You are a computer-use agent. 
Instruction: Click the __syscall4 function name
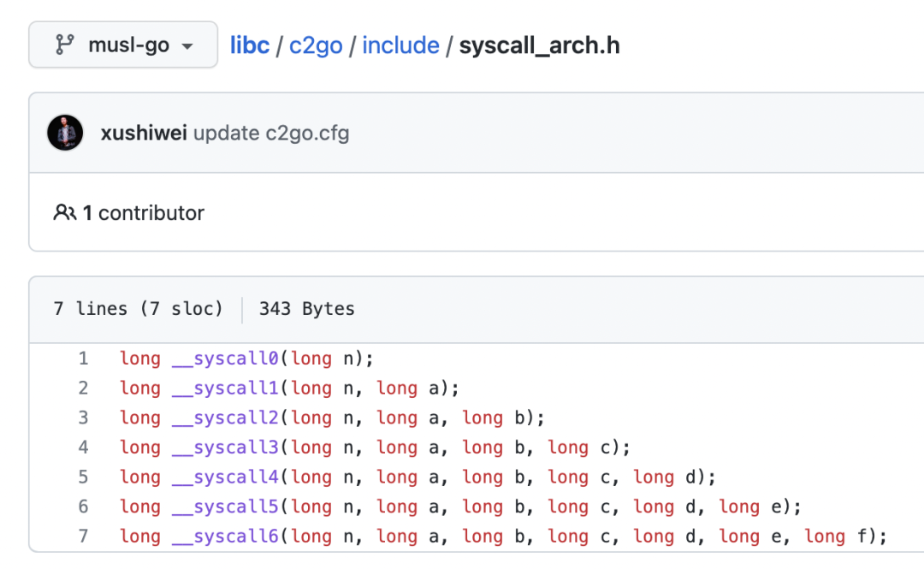225,477
